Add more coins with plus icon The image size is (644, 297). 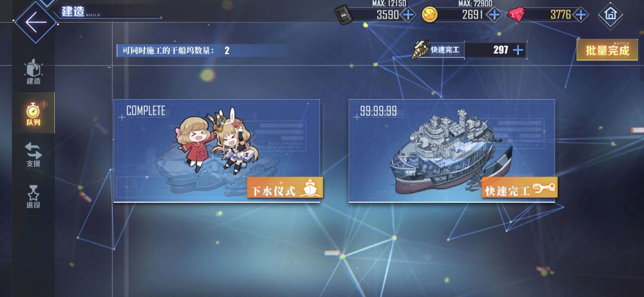494,15
